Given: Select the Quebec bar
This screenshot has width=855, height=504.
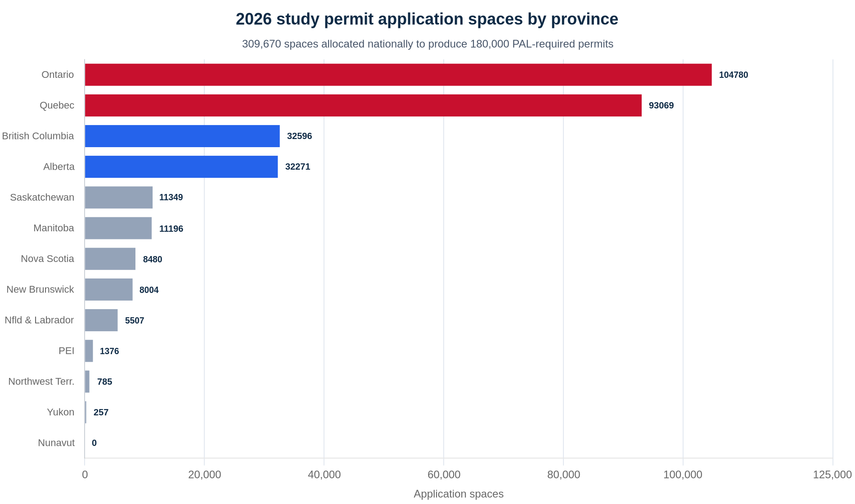Looking at the screenshot, I should point(363,105).
